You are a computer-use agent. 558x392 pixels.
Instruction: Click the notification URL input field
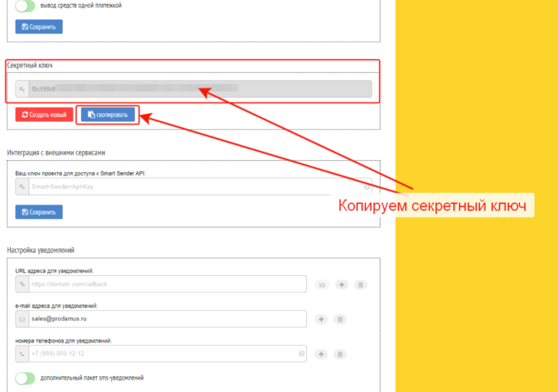(167, 285)
